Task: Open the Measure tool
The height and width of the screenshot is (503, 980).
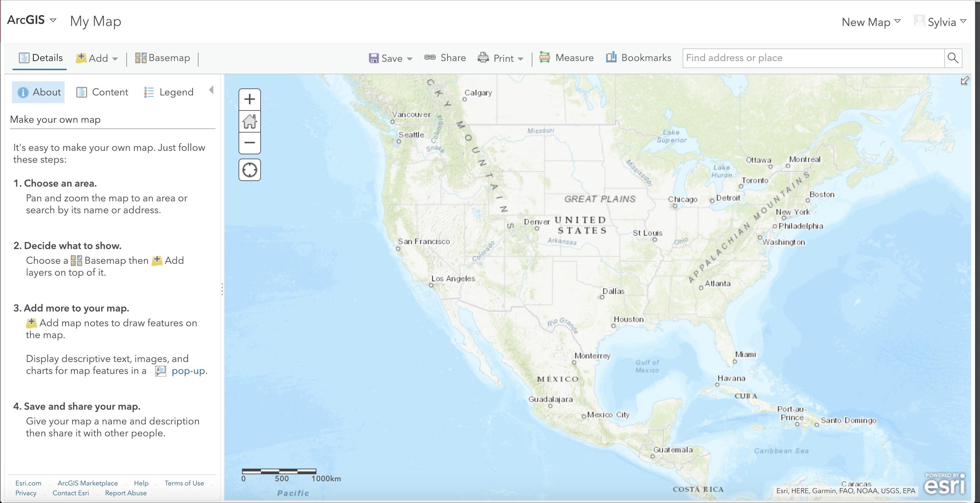Action: pyautogui.click(x=566, y=58)
